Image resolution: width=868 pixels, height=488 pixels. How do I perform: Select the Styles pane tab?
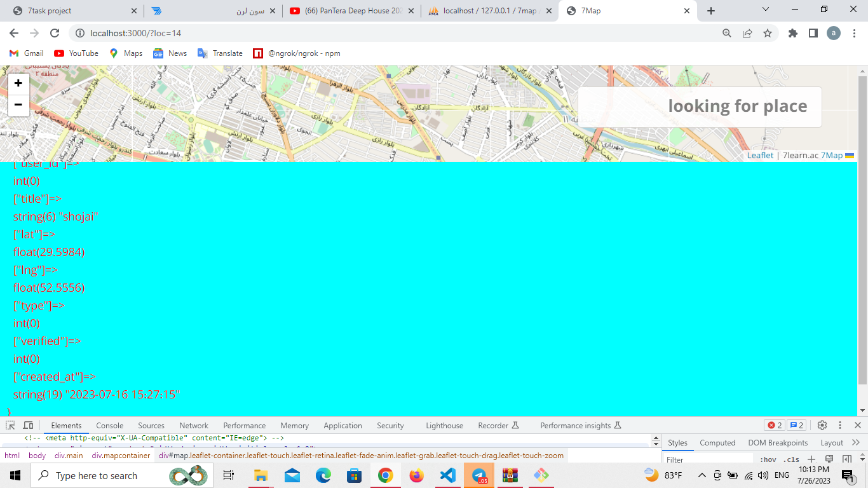tap(677, 443)
